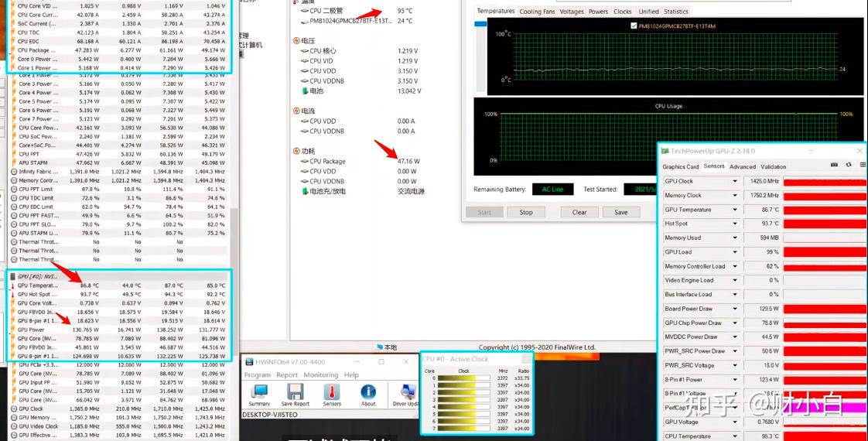This screenshot has width=868, height=441.
Task: Open GPU Temperature dropdown in GPU-Z
Action: point(735,210)
